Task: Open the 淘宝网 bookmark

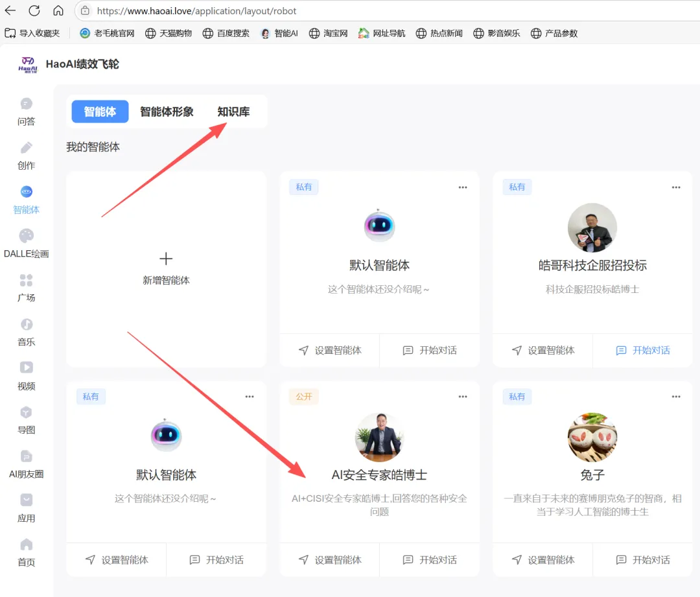Action: point(329,33)
